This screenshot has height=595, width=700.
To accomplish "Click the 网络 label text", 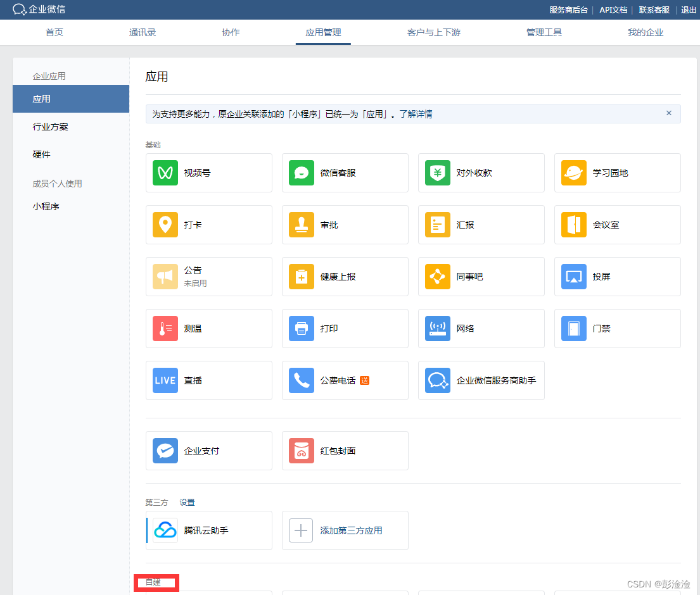I will click(x=465, y=329).
